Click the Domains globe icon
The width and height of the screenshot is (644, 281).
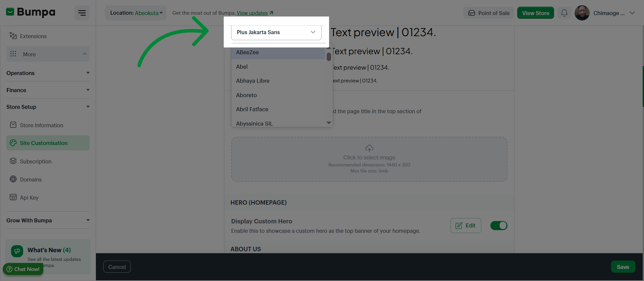(13, 179)
